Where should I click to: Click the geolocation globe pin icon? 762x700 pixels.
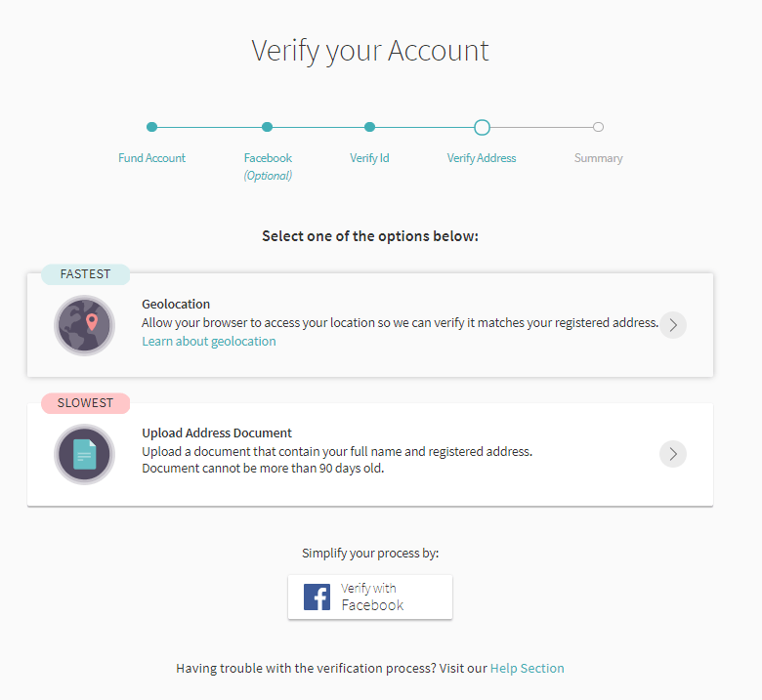84,324
